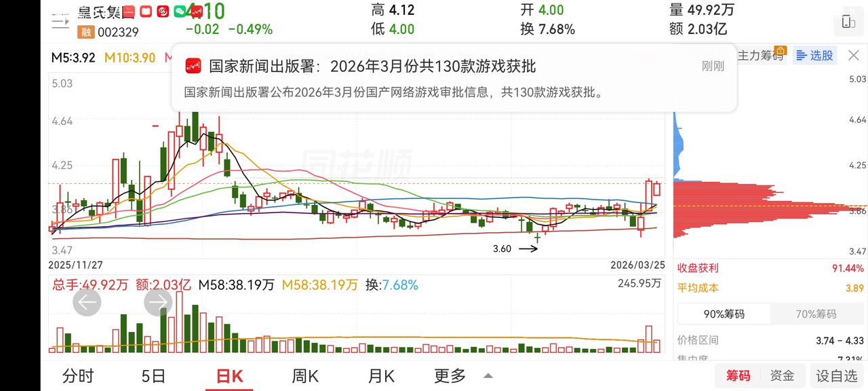Open the 选股 stock picker icon
868x391 pixels.
[x=814, y=56]
